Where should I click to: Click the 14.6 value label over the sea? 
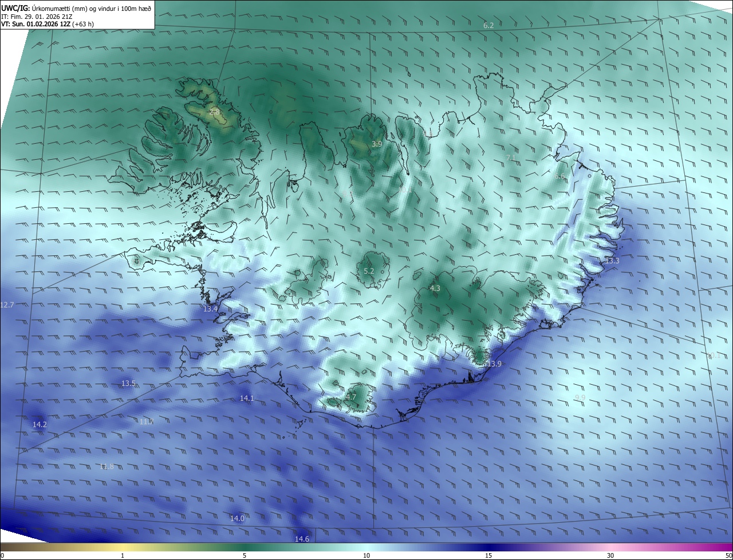(x=302, y=539)
